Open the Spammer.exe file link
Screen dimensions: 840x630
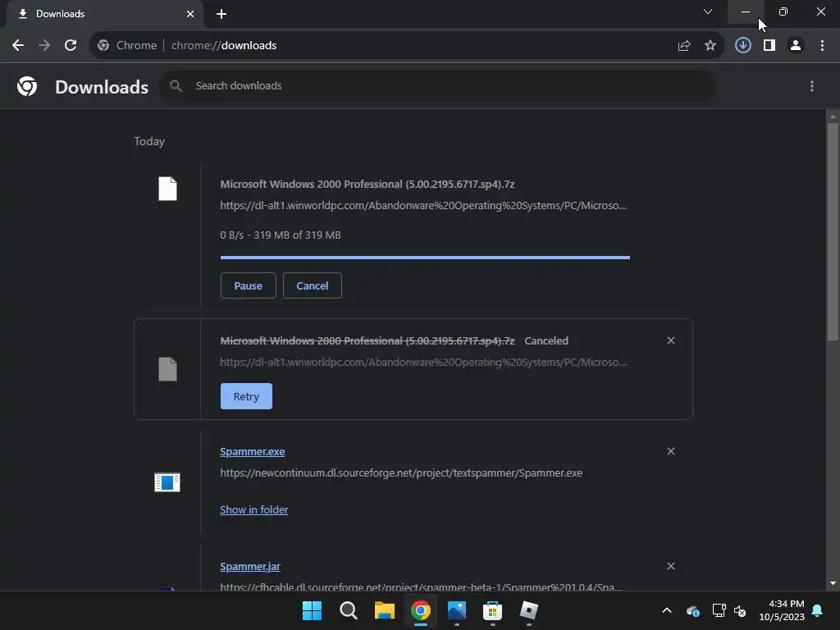[253, 452]
